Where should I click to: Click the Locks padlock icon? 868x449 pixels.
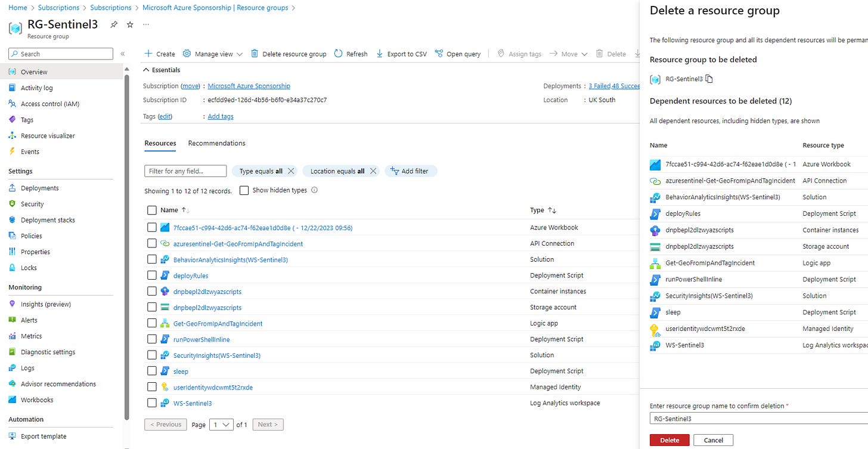13,268
